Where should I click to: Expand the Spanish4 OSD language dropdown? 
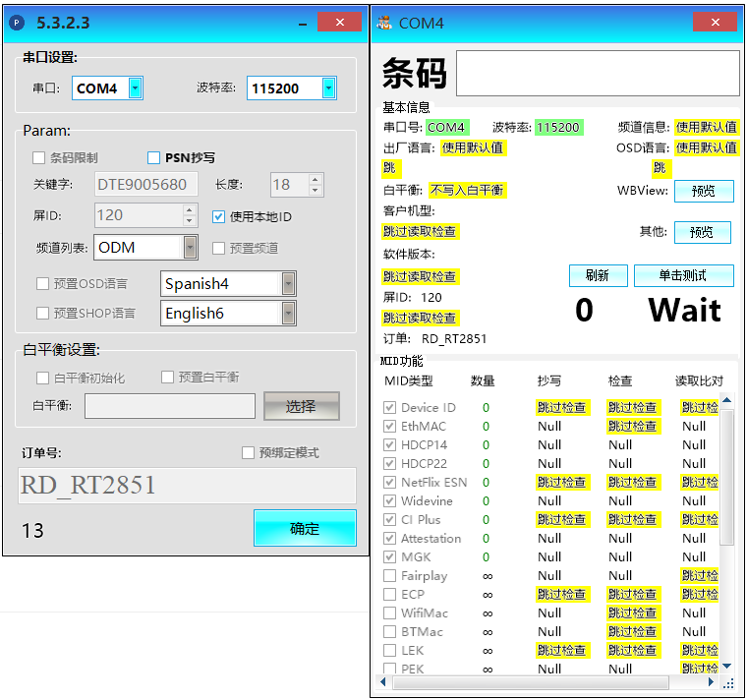[x=288, y=284]
